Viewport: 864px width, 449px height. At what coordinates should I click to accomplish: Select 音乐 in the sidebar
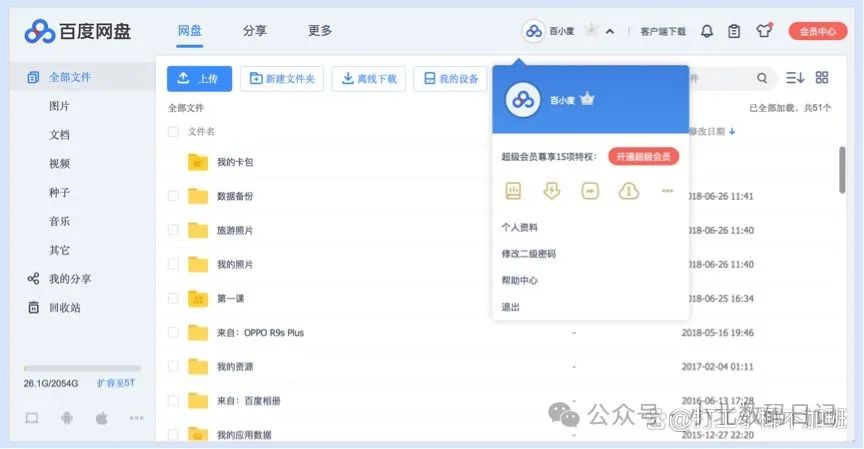59,221
